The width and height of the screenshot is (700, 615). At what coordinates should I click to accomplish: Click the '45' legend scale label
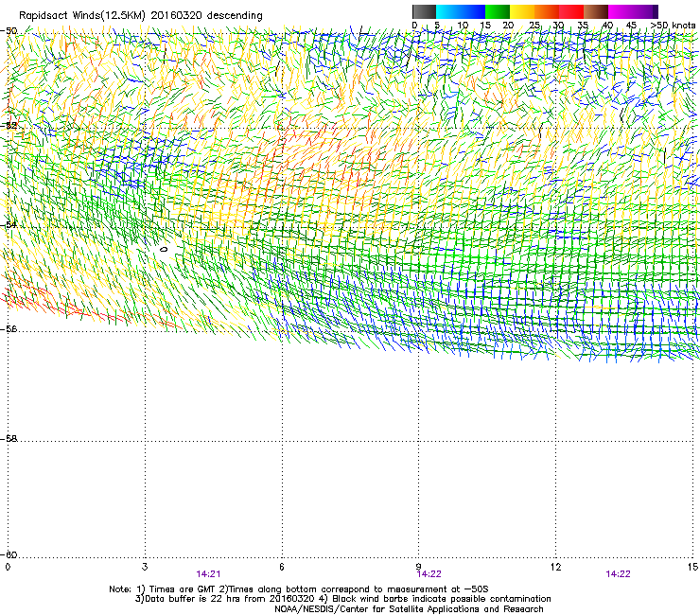click(x=631, y=26)
